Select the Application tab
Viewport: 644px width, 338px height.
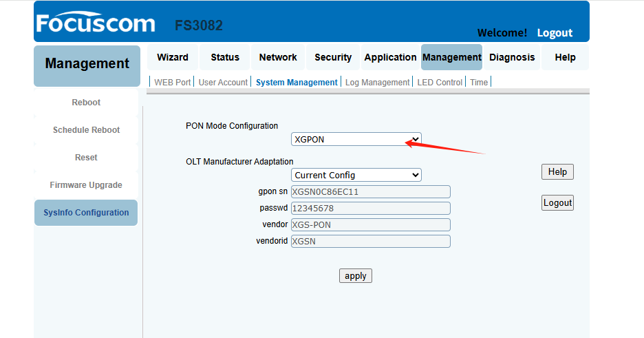390,57
